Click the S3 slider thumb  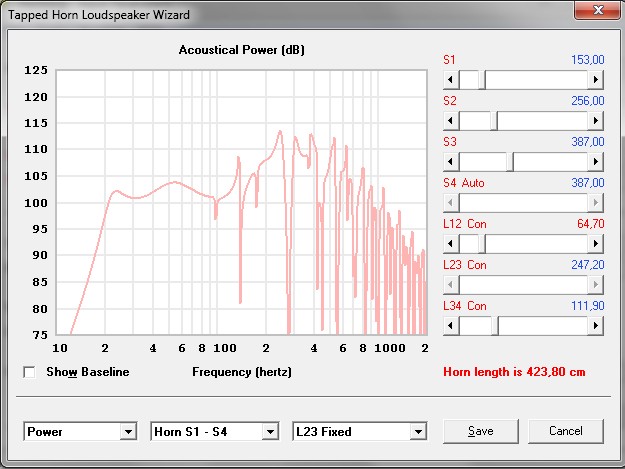tap(510, 162)
